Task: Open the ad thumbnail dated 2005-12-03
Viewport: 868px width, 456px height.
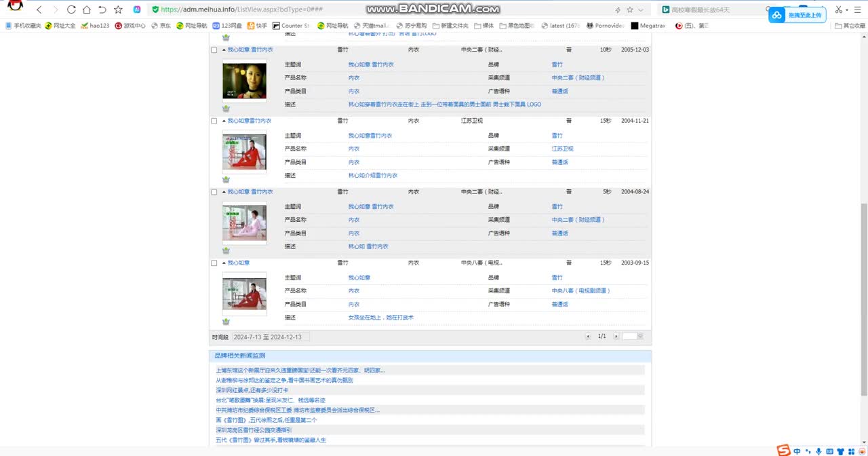Action: [x=244, y=81]
